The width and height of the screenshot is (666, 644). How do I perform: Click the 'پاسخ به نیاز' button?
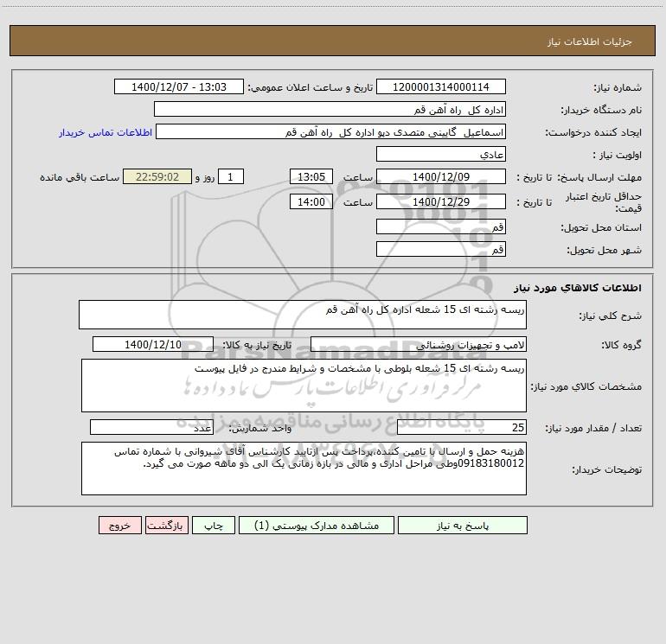[x=463, y=525]
